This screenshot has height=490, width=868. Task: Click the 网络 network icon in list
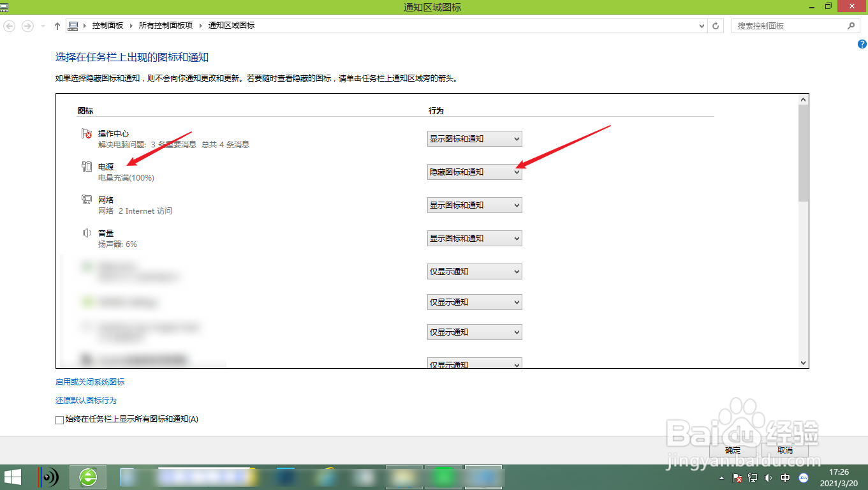coord(87,200)
